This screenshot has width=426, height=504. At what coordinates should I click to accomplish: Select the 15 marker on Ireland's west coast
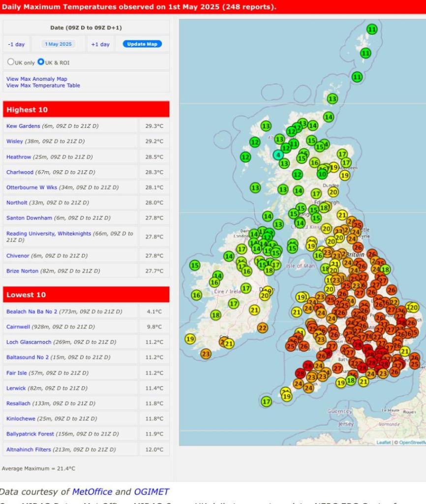[195, 265]
